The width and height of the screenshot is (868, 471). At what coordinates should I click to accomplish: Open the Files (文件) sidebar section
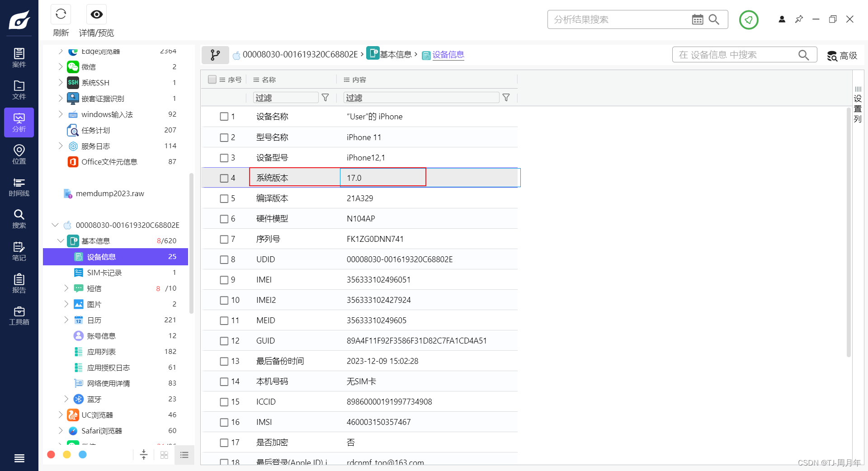(19, 90)
